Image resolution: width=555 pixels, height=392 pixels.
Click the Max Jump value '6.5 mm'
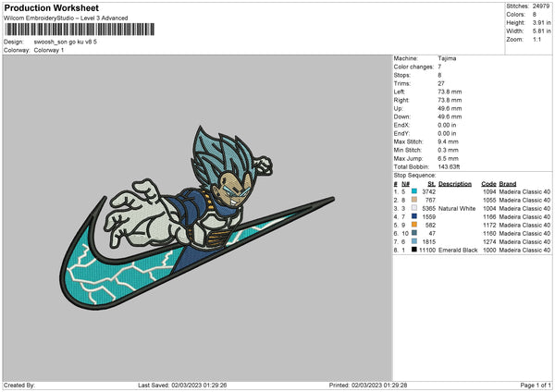pos(448,158)
